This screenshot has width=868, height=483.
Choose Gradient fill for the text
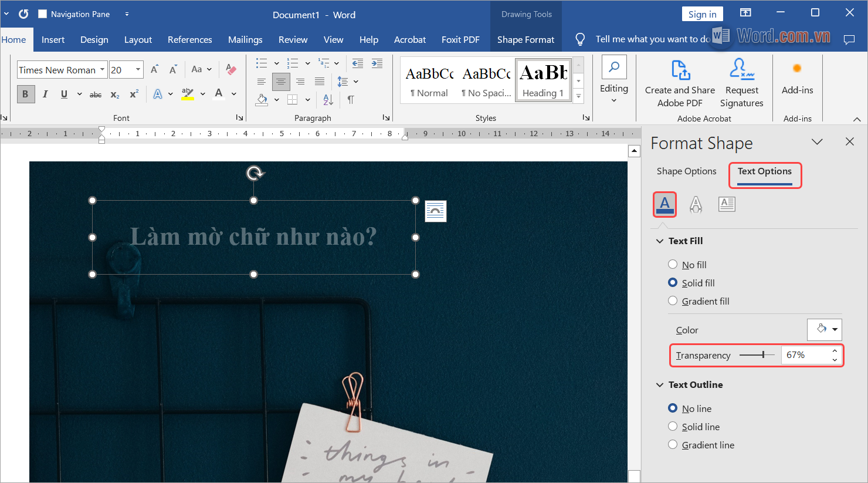coord(673,301)
